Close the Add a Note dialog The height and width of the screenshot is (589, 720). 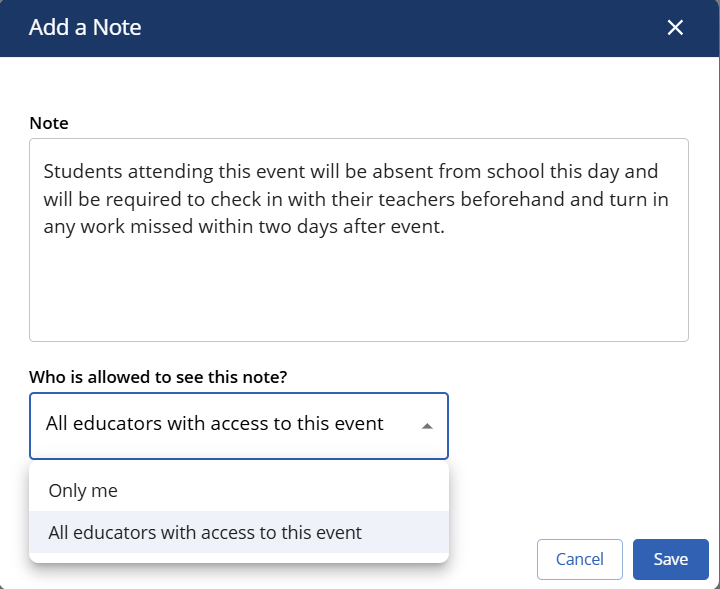coord(675,28)
